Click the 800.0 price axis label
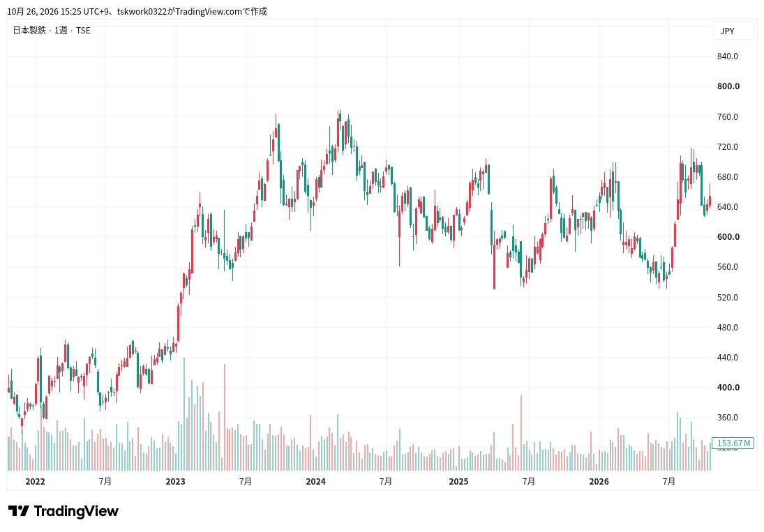The height and width of the screenshot is (532, 764). [x=728, y=86]
